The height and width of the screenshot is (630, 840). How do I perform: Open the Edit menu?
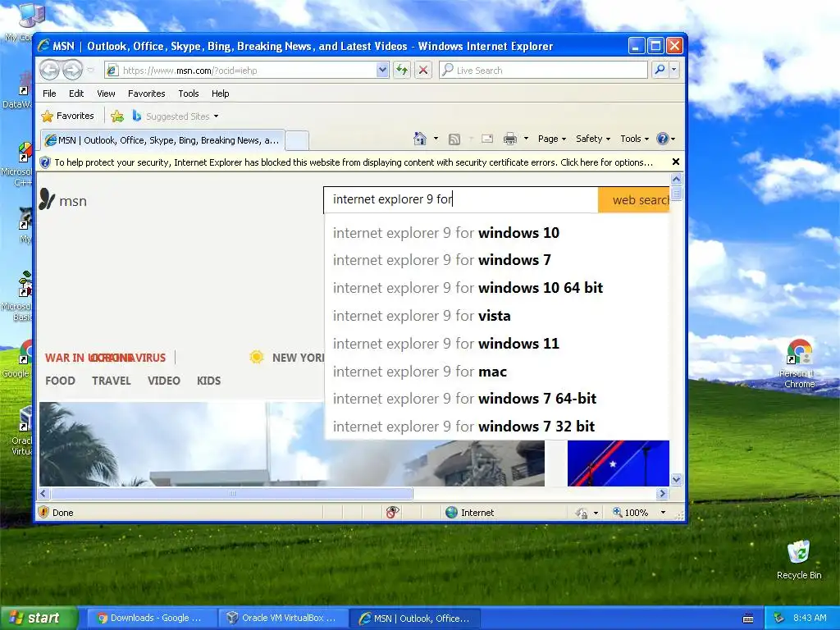[76, 94]
